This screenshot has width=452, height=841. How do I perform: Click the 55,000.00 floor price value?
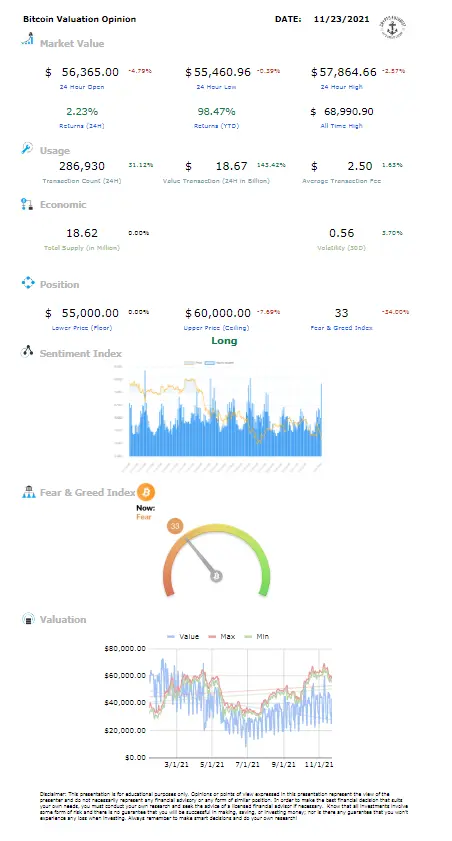90,313
